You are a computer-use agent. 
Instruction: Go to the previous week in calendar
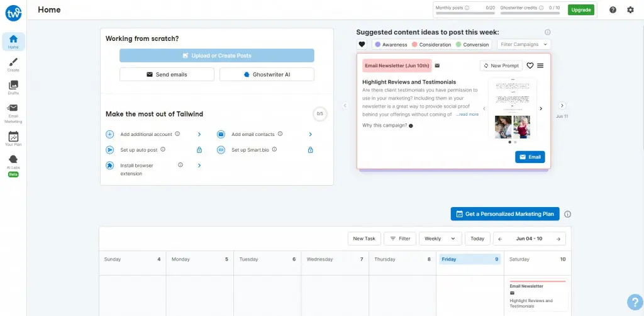tap(500, 239)
